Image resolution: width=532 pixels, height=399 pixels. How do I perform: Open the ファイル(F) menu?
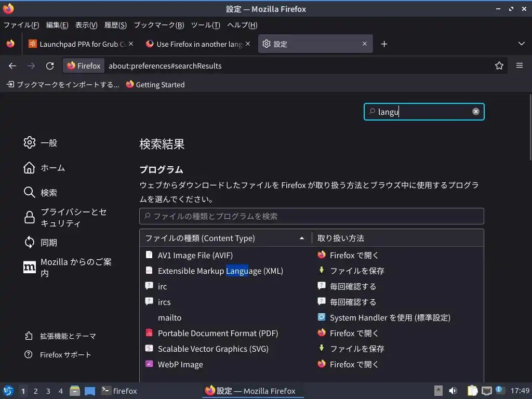(x=21, y=25)
